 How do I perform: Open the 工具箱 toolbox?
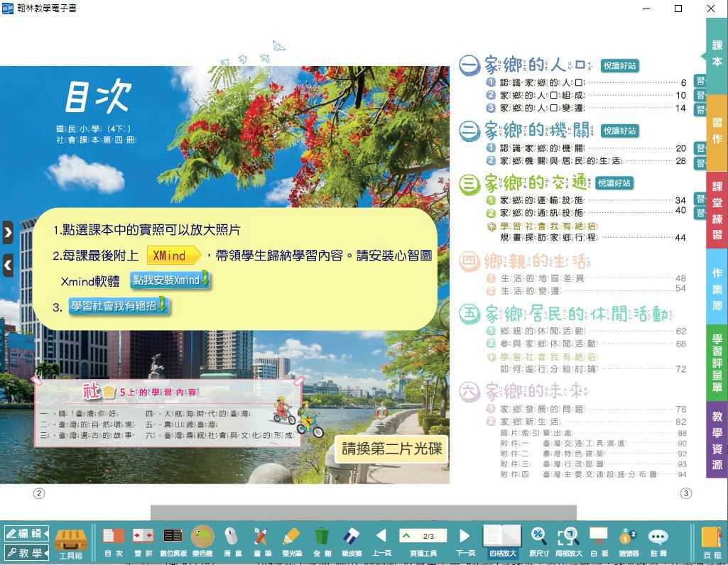tap(70, 543)
